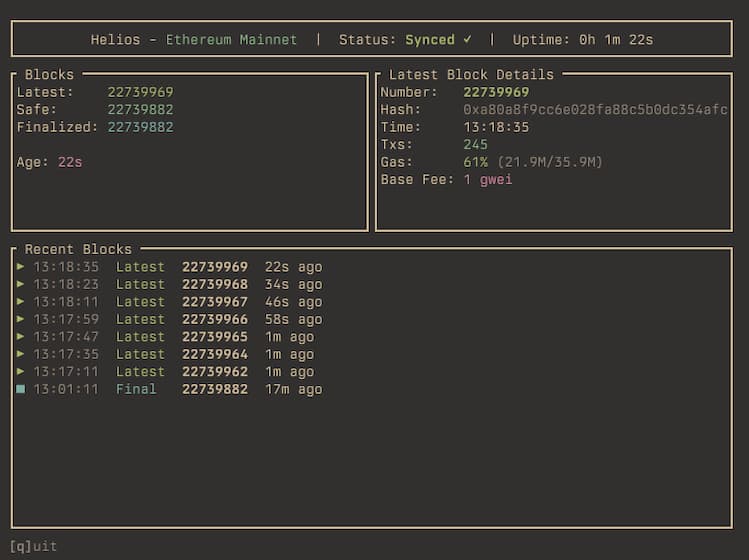The width and height of the screenshot is (749, 560).
Task: Click the checkmark after Synced status
Action: coord(467,40)
